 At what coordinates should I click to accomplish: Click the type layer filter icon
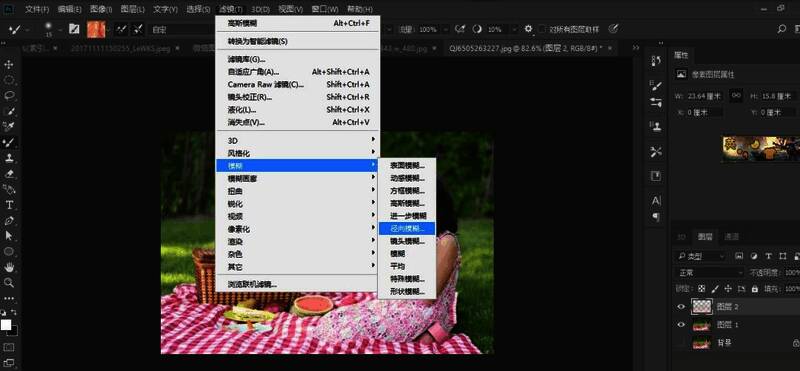tap(768, 256)
